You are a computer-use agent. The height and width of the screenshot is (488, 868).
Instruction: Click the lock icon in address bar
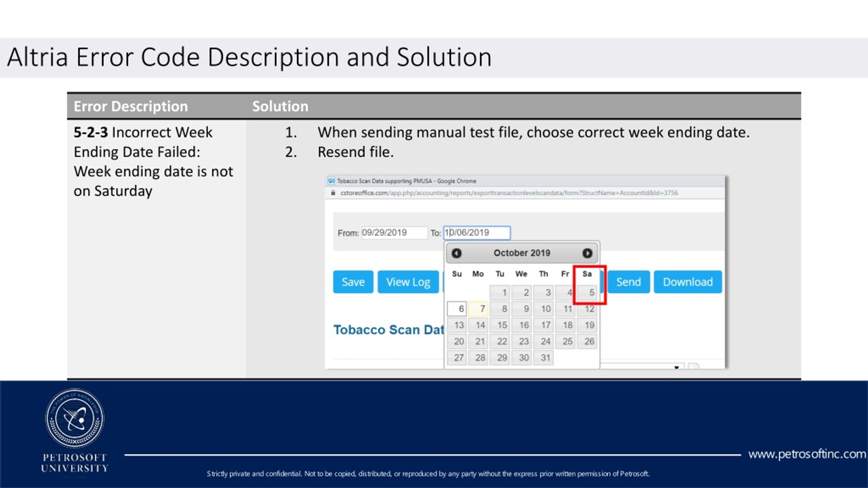333,193
